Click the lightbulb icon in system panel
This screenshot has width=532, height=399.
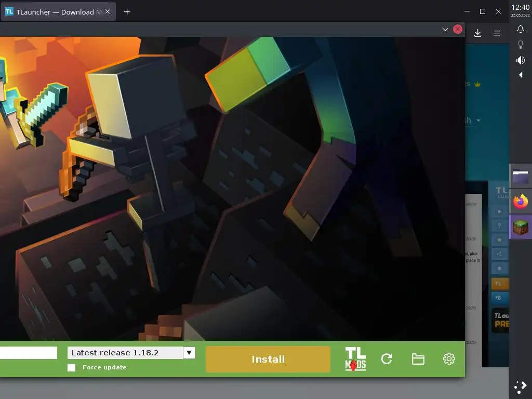click(521, 45)
